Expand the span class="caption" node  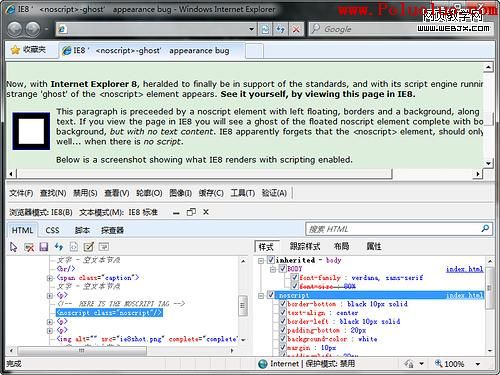coord(50,278)
